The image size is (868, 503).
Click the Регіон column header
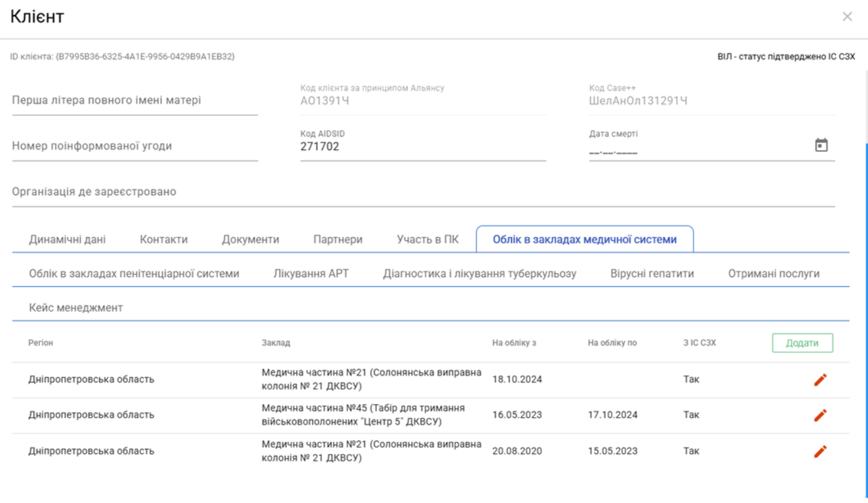pos(41,343)
